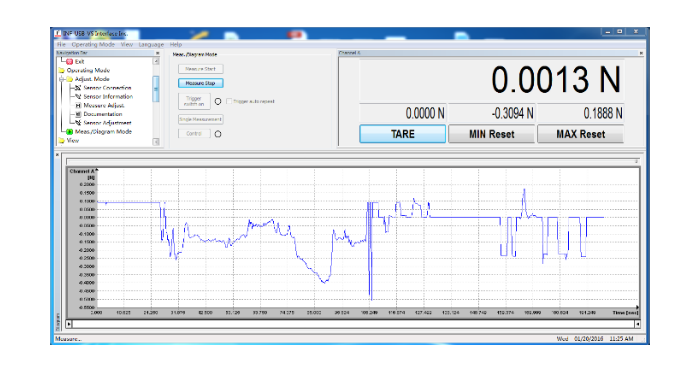
Task: Click the MIN Reset button
Action: click(491, 134)
